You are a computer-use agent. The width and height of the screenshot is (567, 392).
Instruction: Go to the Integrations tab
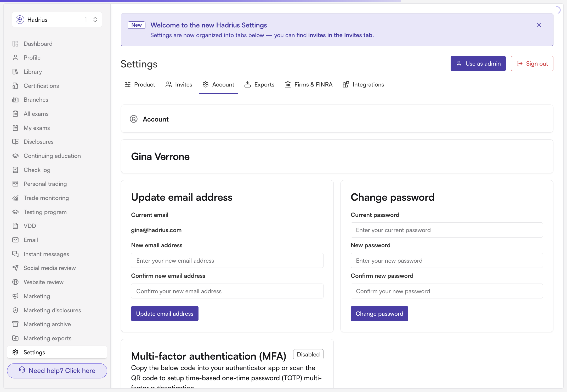[363, 84]
